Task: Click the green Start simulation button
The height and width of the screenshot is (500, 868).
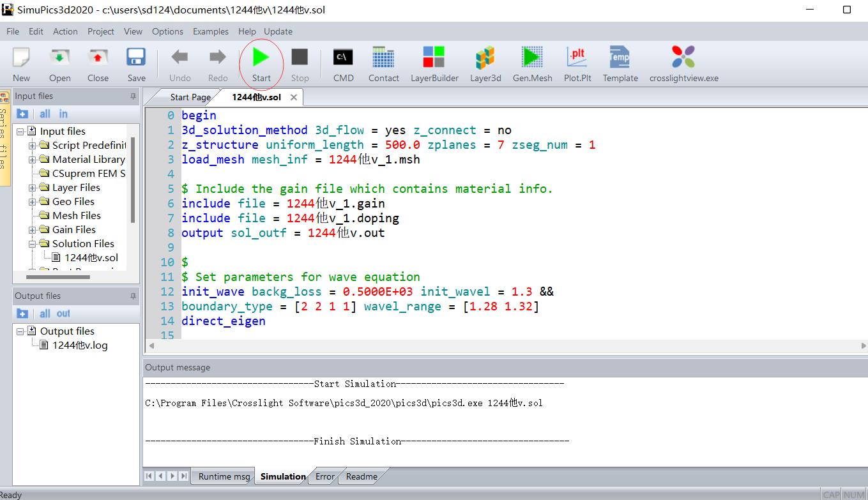Action: (261, 58)
